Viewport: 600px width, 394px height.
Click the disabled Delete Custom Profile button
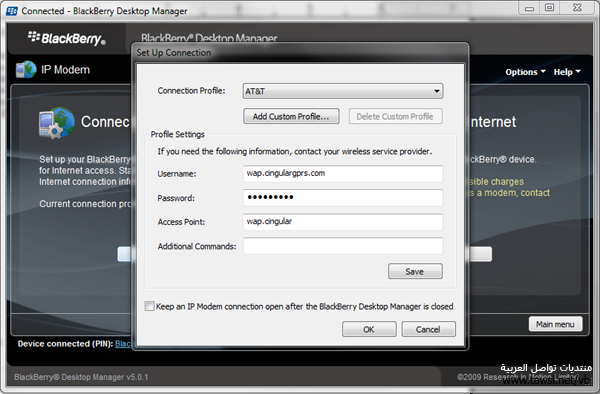[395, 116]
